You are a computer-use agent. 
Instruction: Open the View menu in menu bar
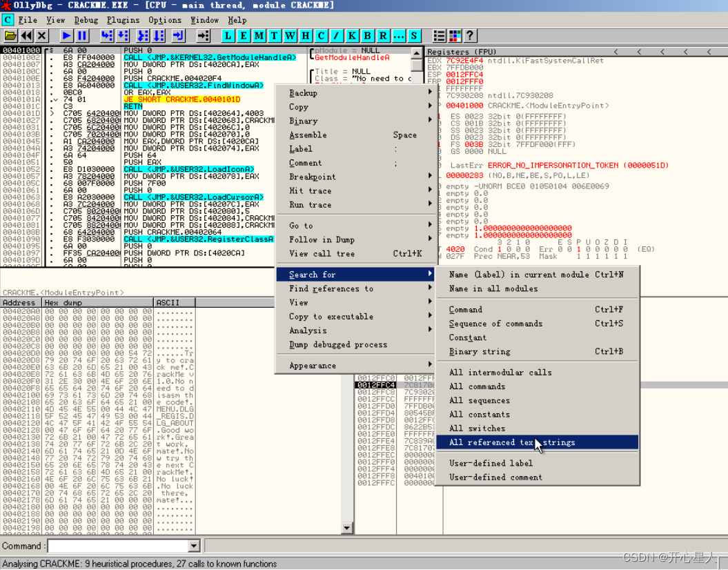(x=55, y=20)
